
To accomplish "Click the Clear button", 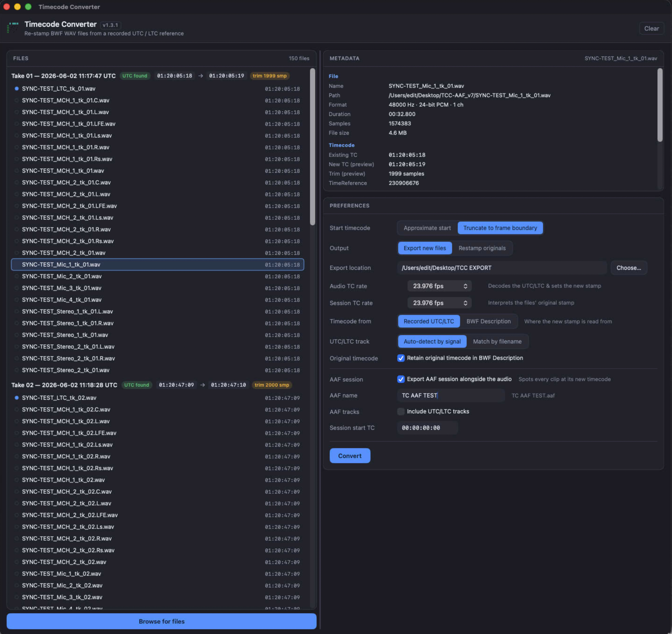I will point(651,29).
